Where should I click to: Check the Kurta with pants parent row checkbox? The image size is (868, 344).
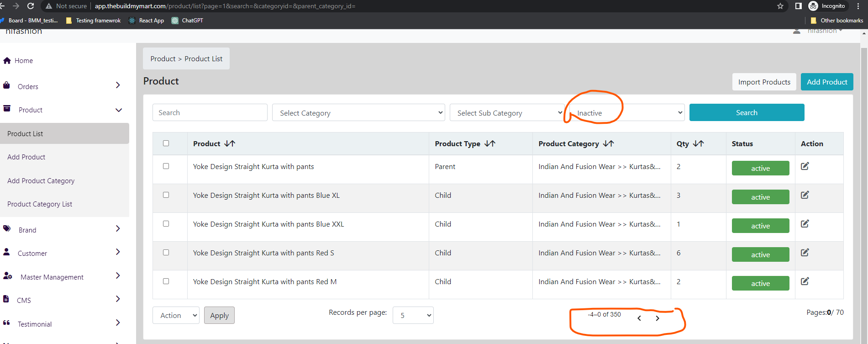166,166
